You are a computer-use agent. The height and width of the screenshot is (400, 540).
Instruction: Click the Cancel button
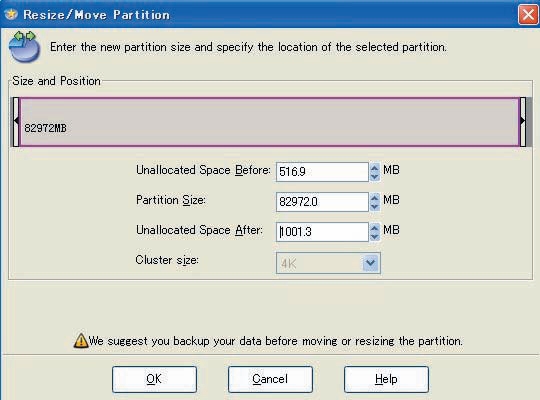click(x=270, y=379)
